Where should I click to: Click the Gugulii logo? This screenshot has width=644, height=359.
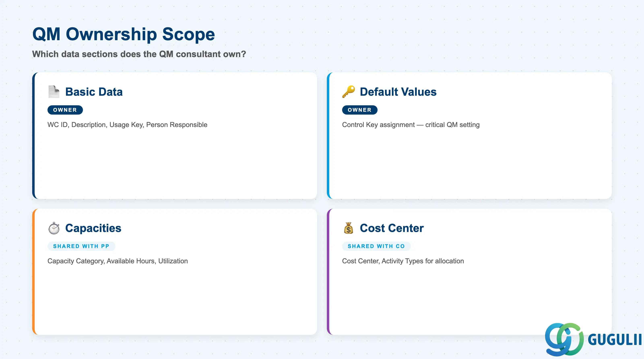[x=593, y=340]
